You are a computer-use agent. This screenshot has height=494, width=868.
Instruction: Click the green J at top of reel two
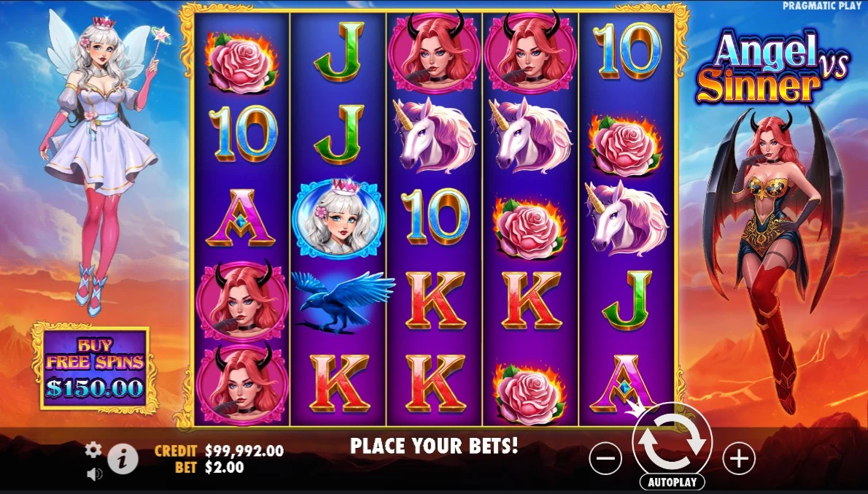point(338,52)
